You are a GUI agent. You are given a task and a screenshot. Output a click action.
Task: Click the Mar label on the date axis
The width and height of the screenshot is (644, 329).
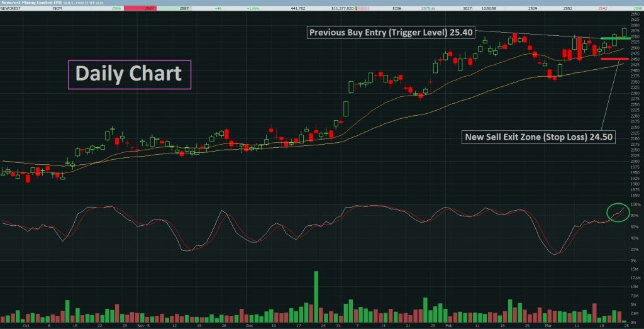(x=548, y=325)
